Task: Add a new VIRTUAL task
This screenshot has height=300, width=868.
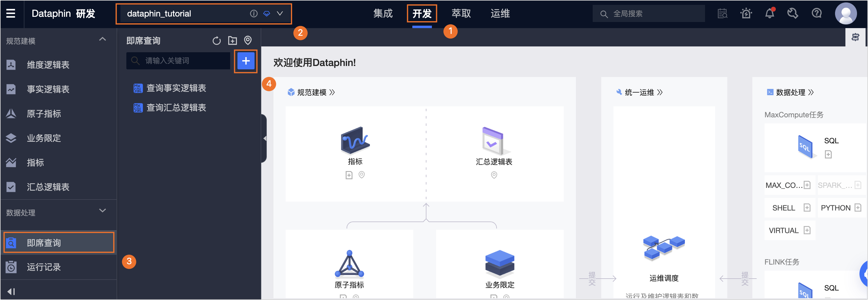Action: [807, 230]
